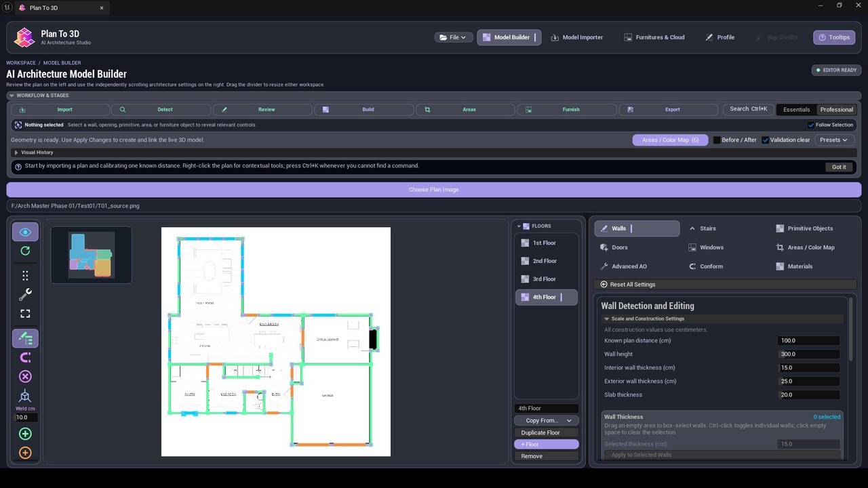Click the + Floor button
The image size is (868, 488).
pos(547,445)
